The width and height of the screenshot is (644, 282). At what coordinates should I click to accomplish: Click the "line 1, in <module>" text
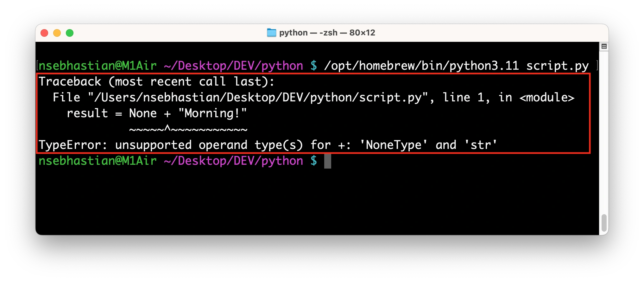click(508, 98)
